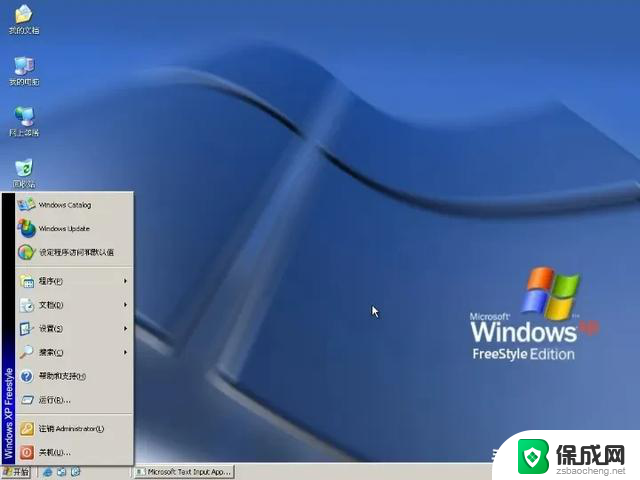This screenshot has width=640, height=480.
Task: Click the 注销 log off key icon
Action: coord(27,429)
